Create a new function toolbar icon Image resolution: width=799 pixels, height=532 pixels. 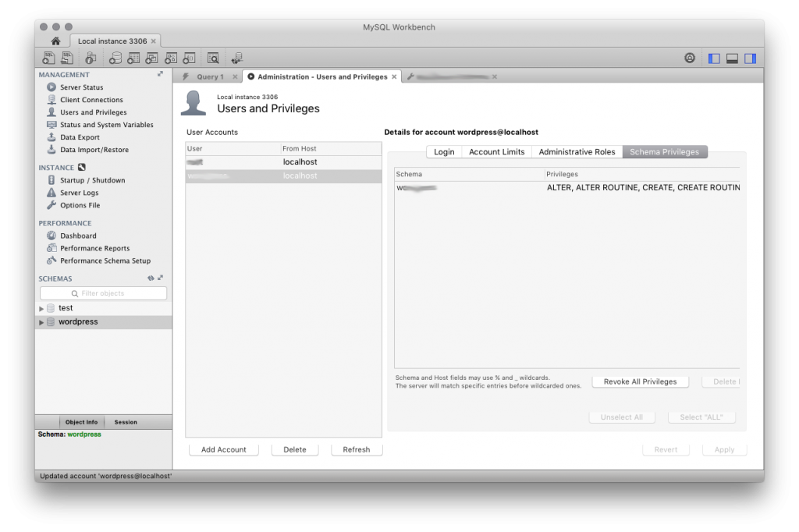coord(189,58)
